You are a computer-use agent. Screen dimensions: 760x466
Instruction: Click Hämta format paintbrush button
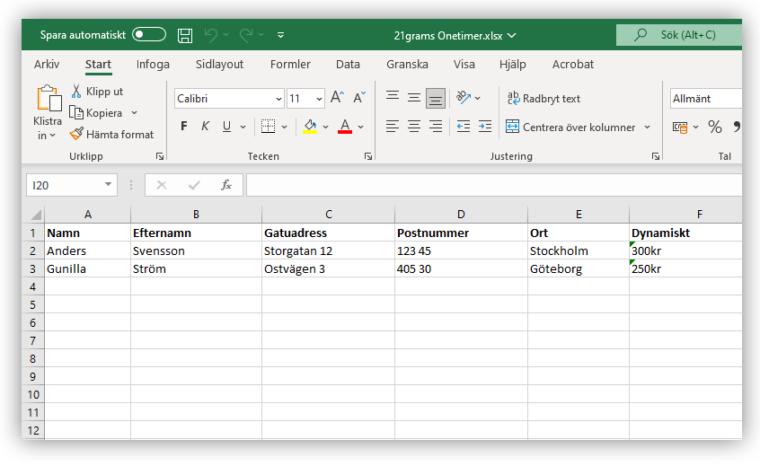pyautogui.click(x=111, y=134)
